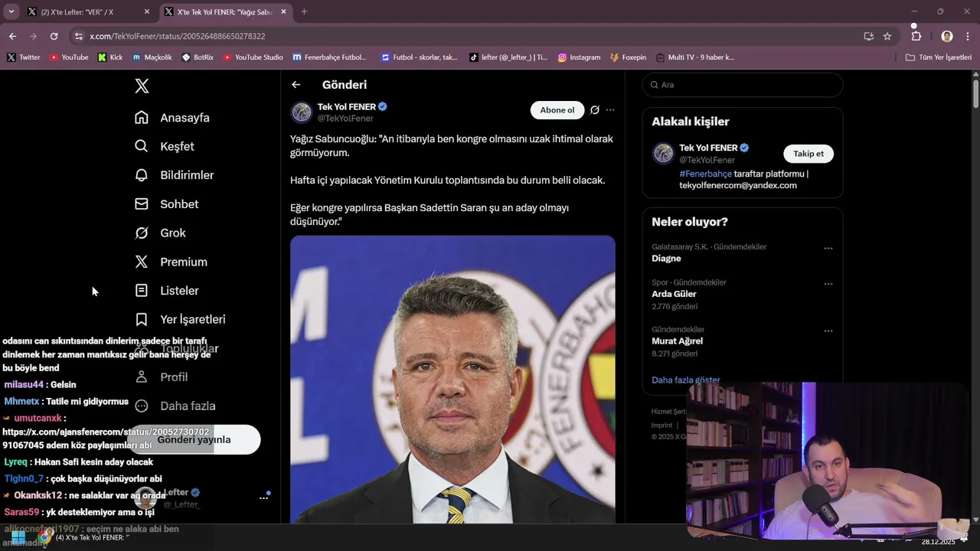Click Chrome icon on taskbar
This screenshot has width=980, height=551.
pyautogui.click(x=44, y=537)
